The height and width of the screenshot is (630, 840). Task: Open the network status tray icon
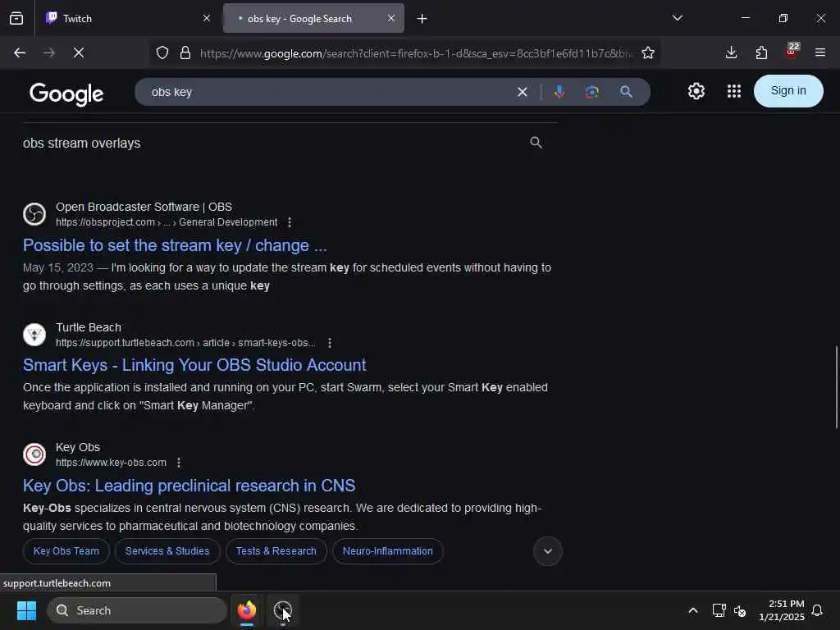click(x=719, y=610)
